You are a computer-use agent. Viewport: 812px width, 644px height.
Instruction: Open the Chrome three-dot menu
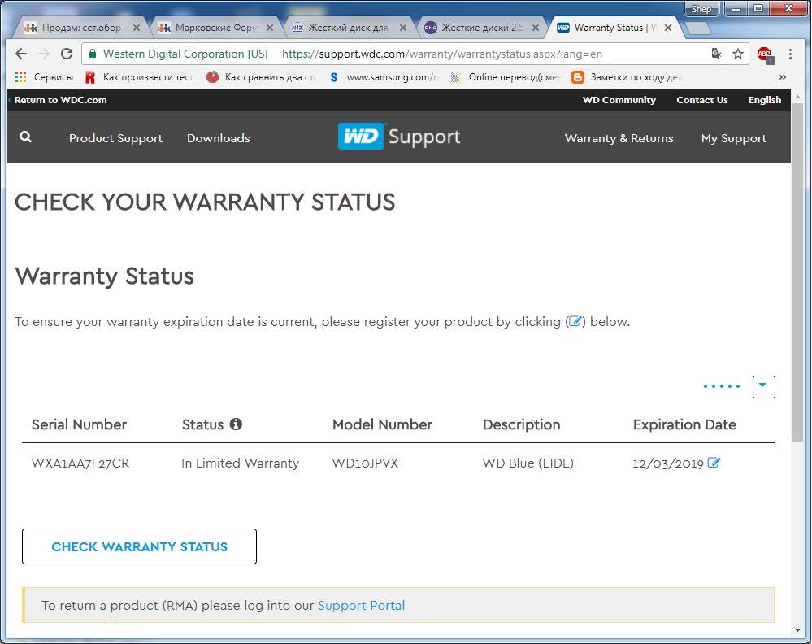pos(790,54)
